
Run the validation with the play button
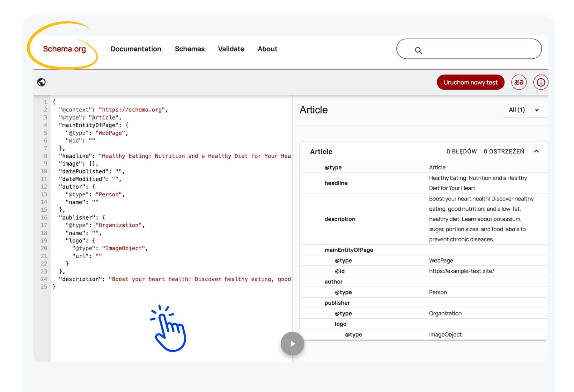[x=292, y=344]
